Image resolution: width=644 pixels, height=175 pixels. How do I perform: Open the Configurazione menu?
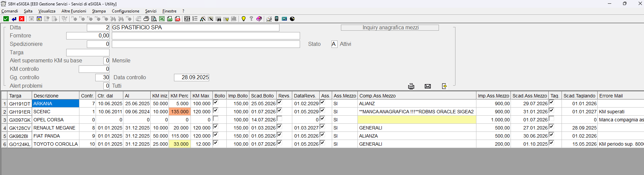coord(125,11)
